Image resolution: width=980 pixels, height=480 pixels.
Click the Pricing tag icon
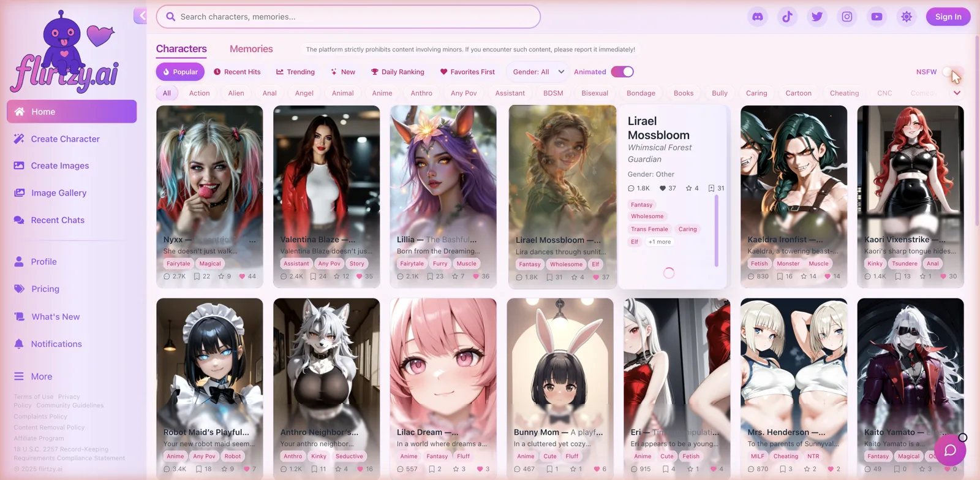tap(20, 289)
